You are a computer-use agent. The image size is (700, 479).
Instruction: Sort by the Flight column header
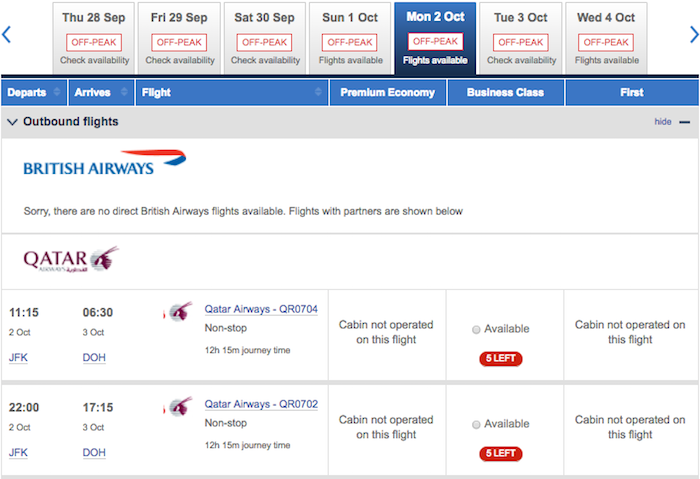tap(232, 92)
